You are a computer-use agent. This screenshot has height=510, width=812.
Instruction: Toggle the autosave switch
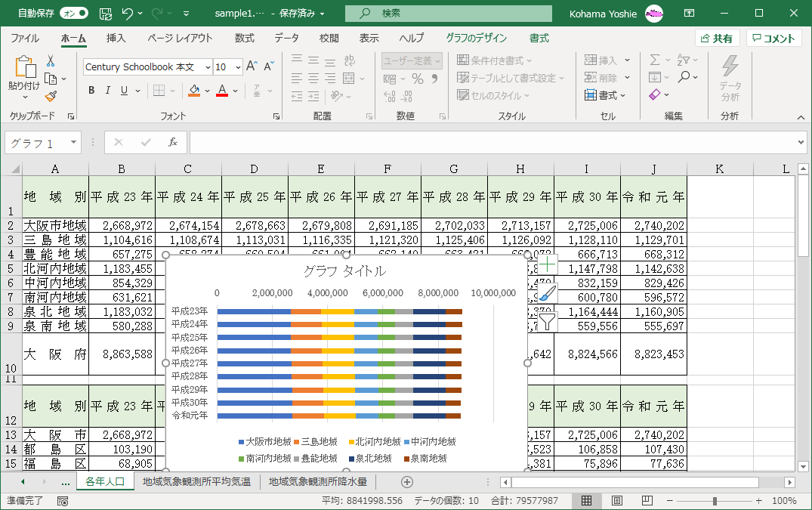pyautogui.click(x=73, y=14)
